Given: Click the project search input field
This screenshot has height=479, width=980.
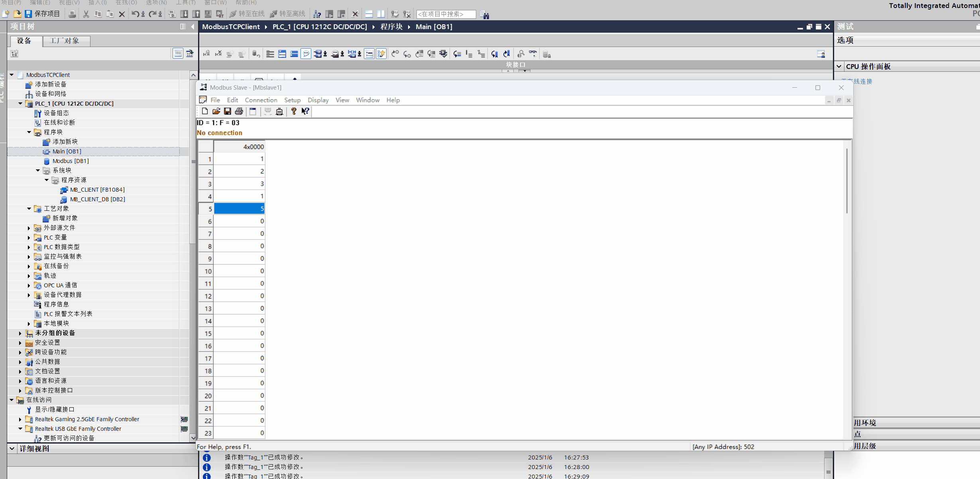Looking at the screenshot, I should 446,14.
